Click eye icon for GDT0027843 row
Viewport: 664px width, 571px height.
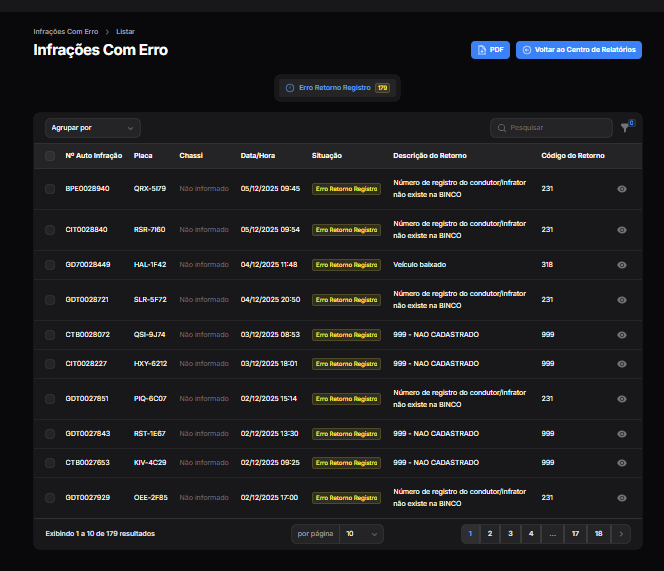tap(621, 434)
